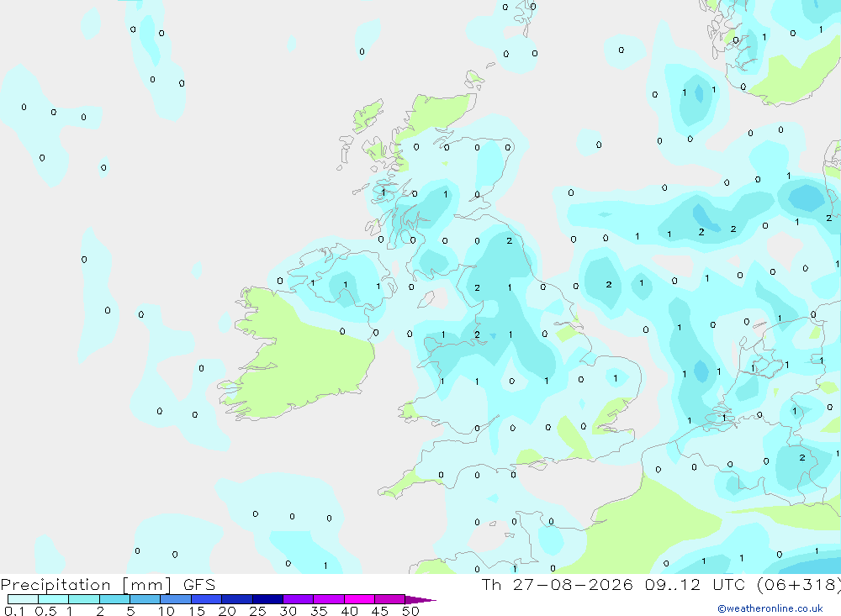Click the '20' legend value

(227, 611)
